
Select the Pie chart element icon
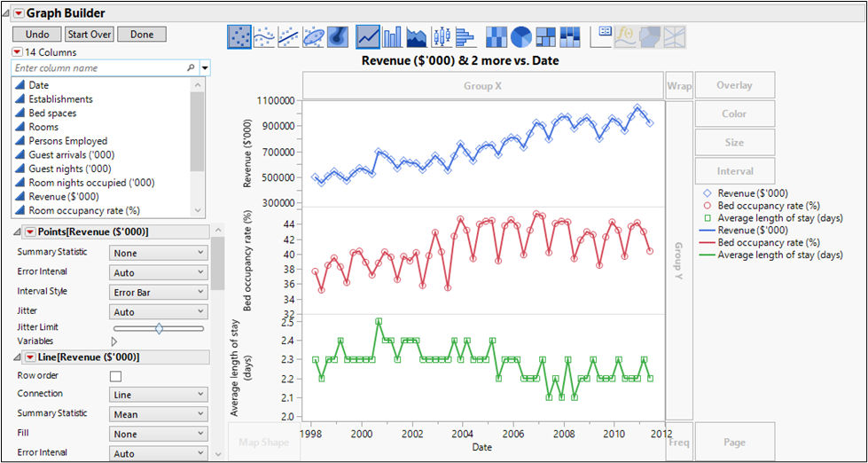[x=521, y=36]
